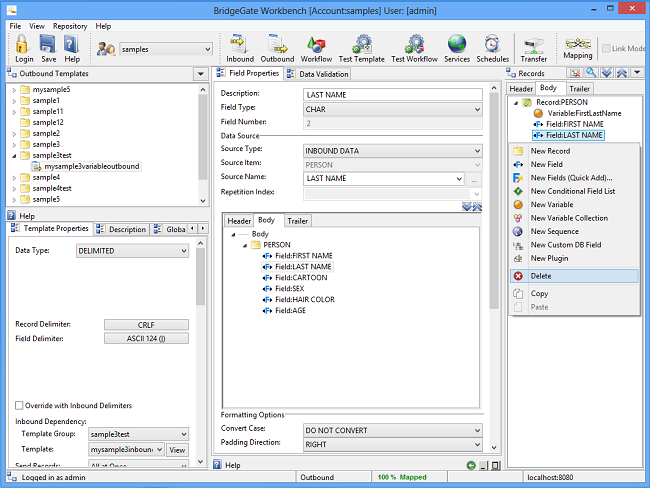Click the Records delete icon

(575, 73)
